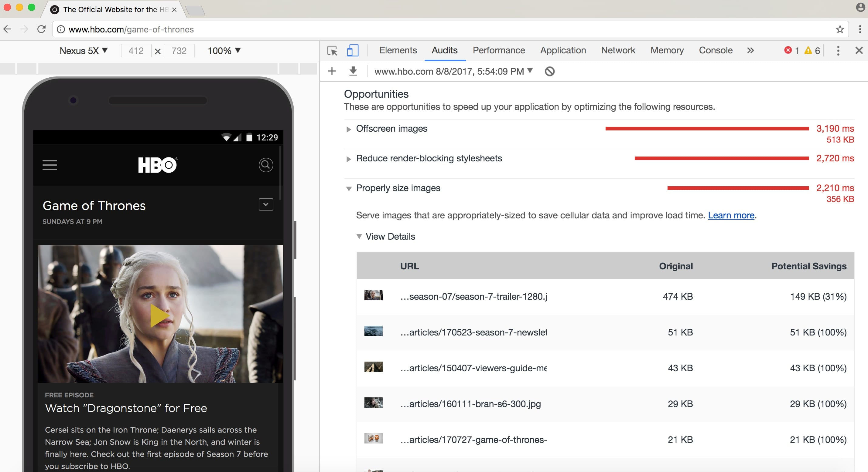This screenshot has width=868, height=472.
Task: Open DevTools three-dot customize menu
Action: (x=838, y=50)
